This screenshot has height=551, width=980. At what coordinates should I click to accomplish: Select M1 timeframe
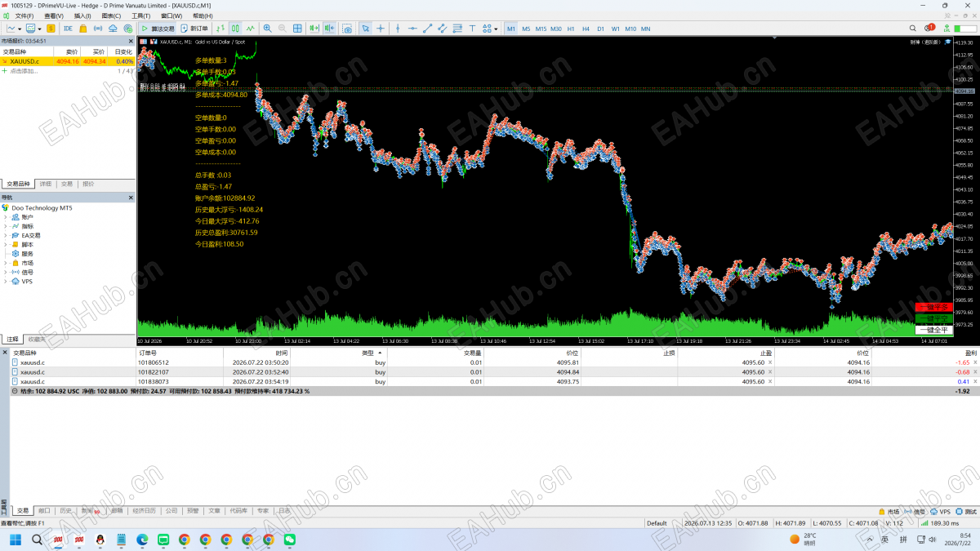pyautogui.click(x=510, y=29)
